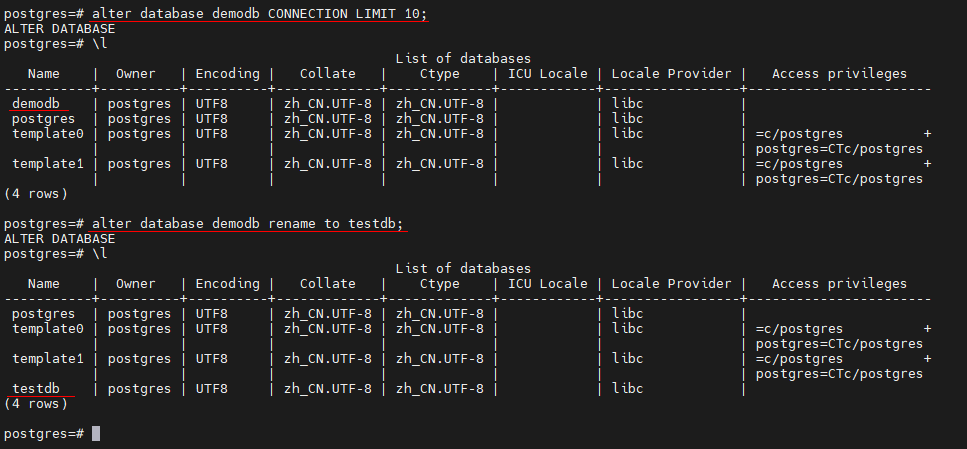Viewport: 967px width, 449px height.
Task: Click the second 'List of databases' title
Action: point(463,268)
